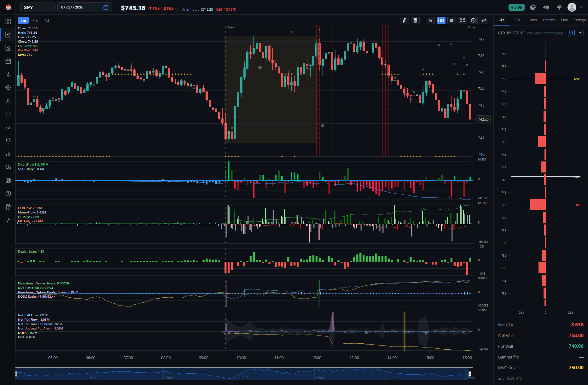Open the pulse activity icon in sidebar
Viewport: 588px width, 385px height.
8,220
